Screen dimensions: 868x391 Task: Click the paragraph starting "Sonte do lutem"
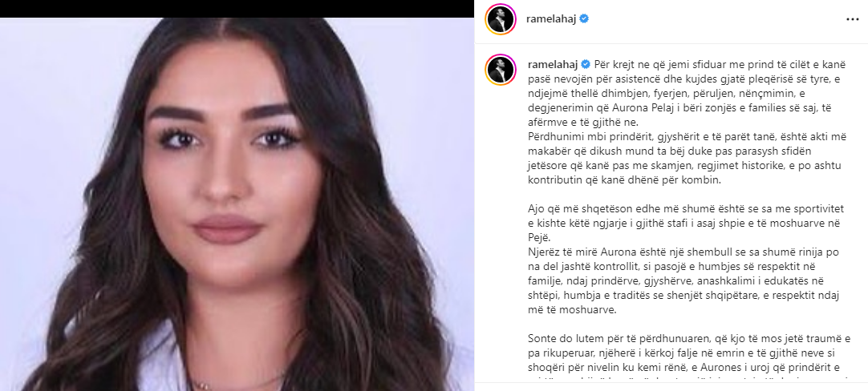pos(688,353)
